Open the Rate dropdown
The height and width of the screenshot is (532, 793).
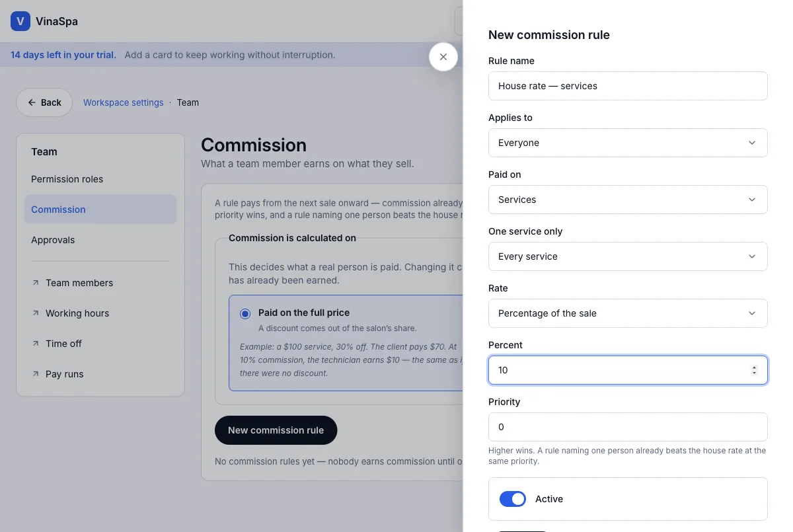coord(628,313)
